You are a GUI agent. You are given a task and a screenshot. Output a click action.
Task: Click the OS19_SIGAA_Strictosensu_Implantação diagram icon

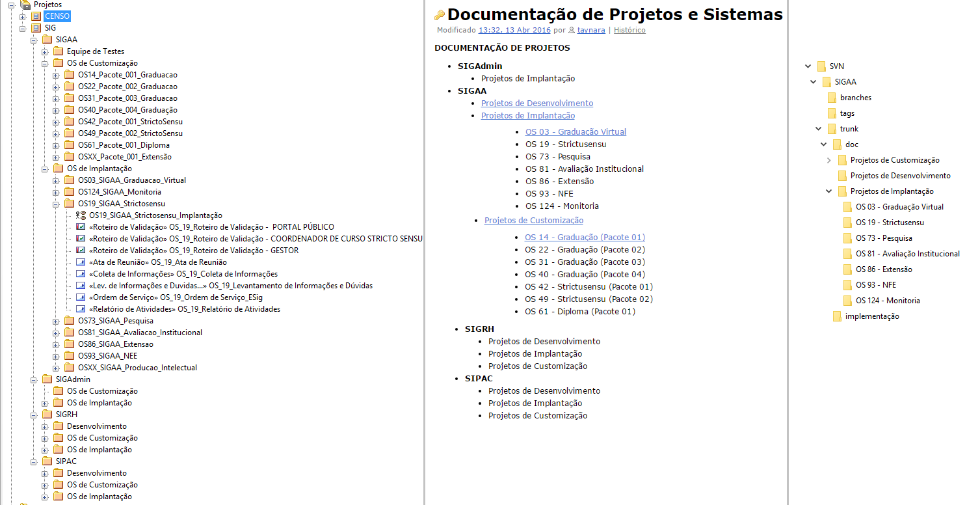(81, 215)
